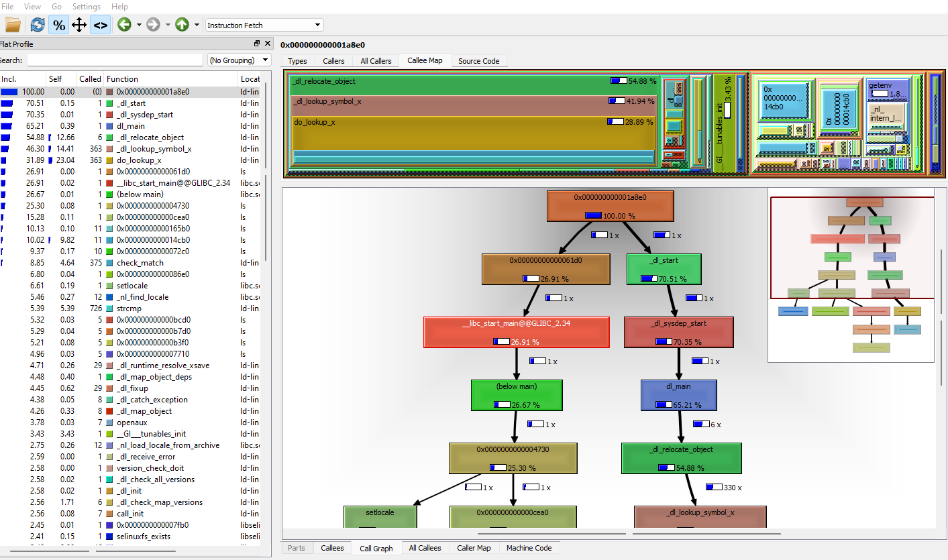This screenshot has height=560, width=948.
Task: Toggle cycle detection arrows button
Action: (79, 25)
